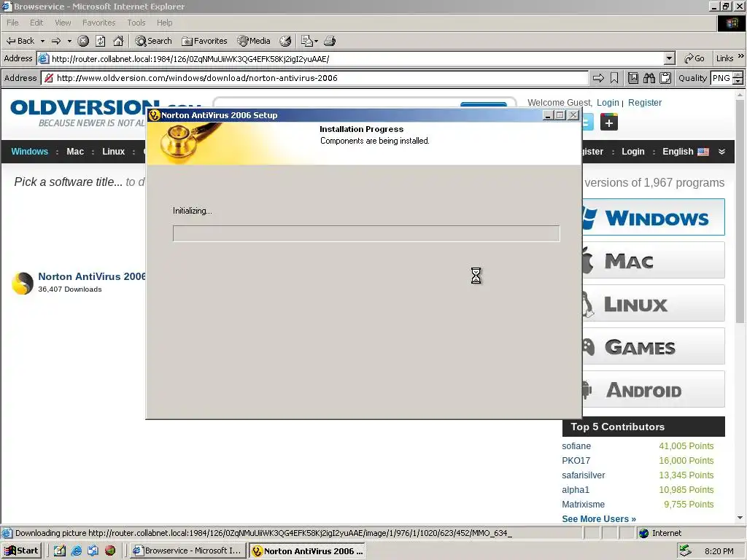The height and width of the screenshot is (560, 747).
Task: Select Linux in the site navigation bar
Action: pos(113,152)
